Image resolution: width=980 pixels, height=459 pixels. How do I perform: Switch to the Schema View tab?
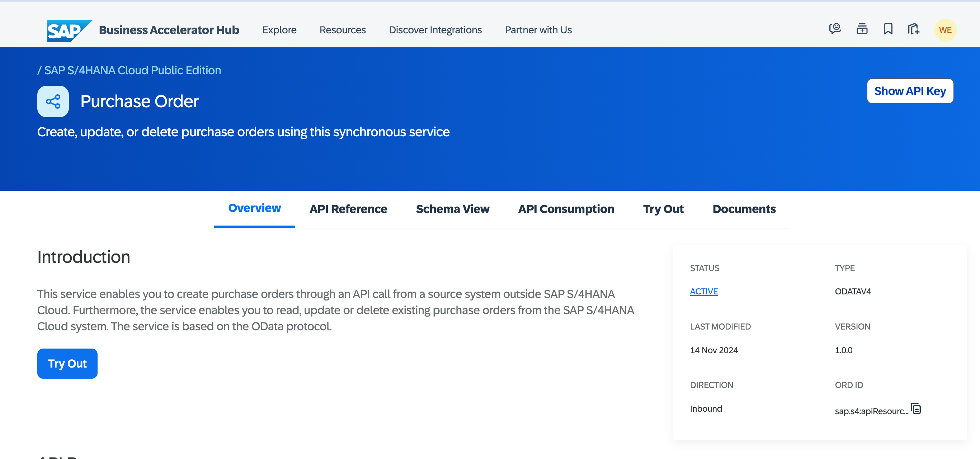453,209
